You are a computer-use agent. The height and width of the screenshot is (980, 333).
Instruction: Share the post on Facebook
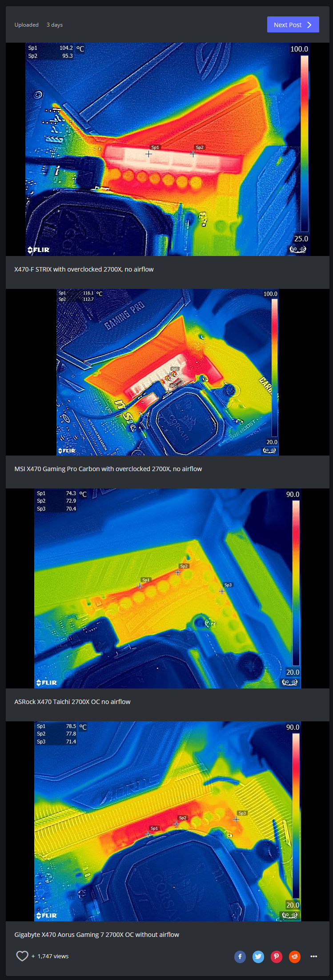pos(240,956)
